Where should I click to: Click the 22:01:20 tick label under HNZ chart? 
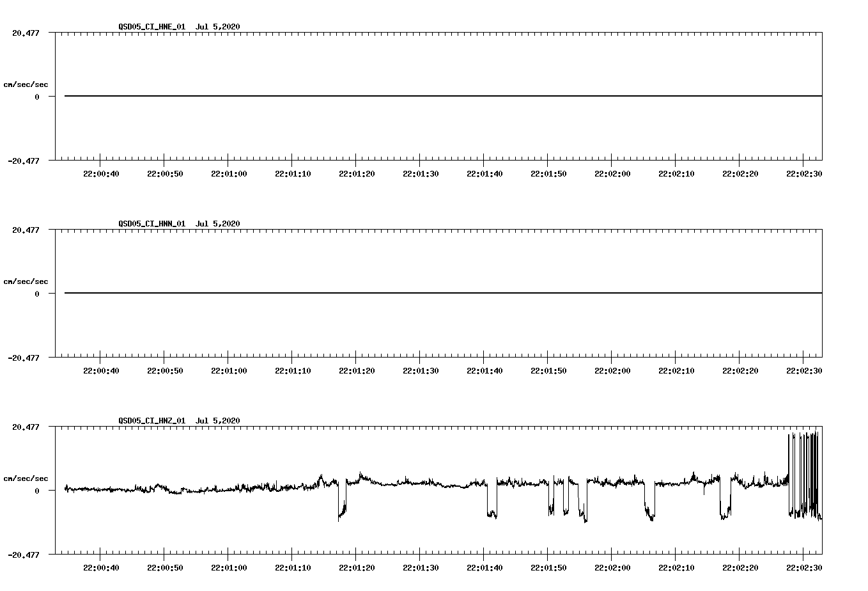tap(357, 567)
